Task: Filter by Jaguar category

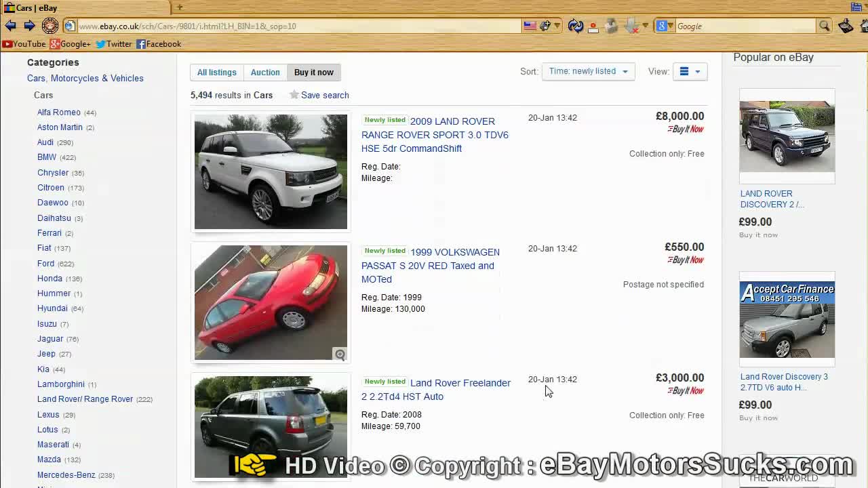Action: tap(50, 339)
